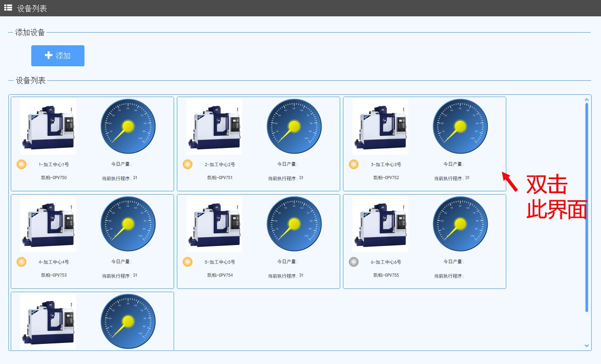This screenshot has height=364, width=601.
Task: Select machine picture of 凯柏-CPV754
Action: point(214,224)
